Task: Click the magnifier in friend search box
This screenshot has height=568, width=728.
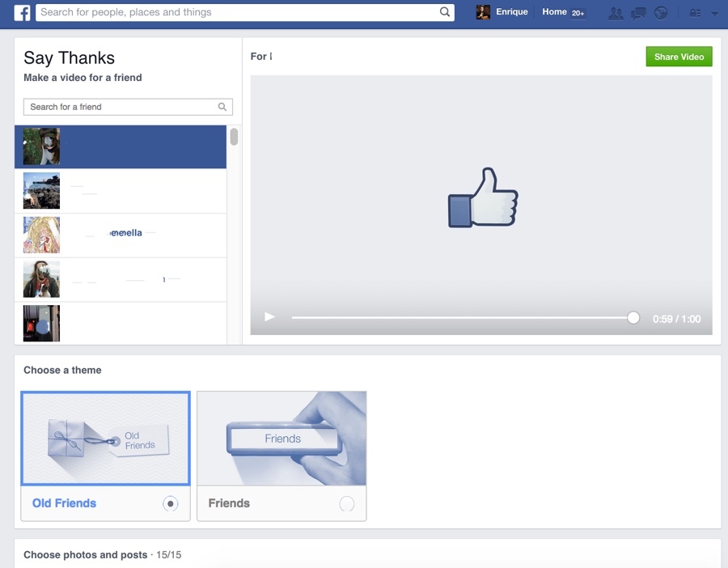Action: (222, 107)
